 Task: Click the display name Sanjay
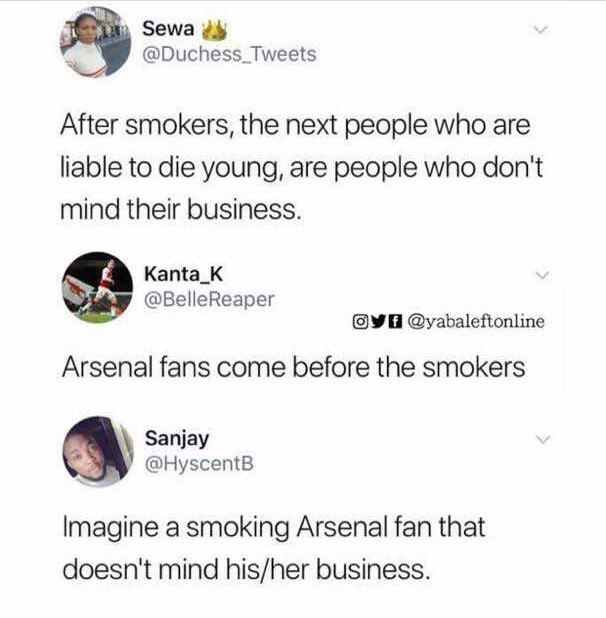coord(177,439)
